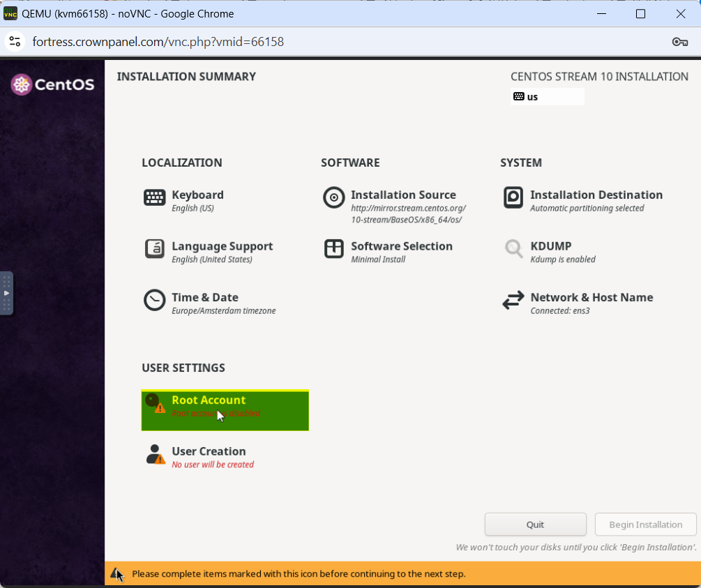Screen dimensions: 701x588
Task: Click 'Automatic partitioning selected' text
Action: coord(587,209)
